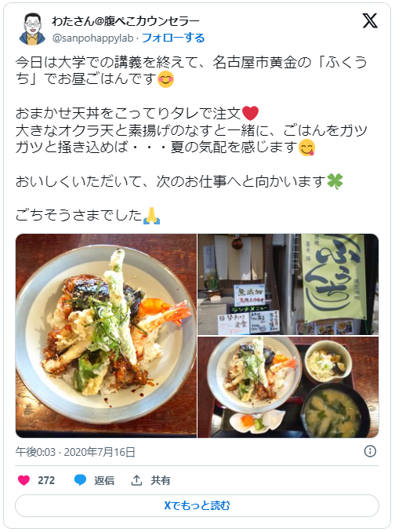Click the line ごちそうさまでした
This screenshot has height=532, width=395.
(88, 216)
